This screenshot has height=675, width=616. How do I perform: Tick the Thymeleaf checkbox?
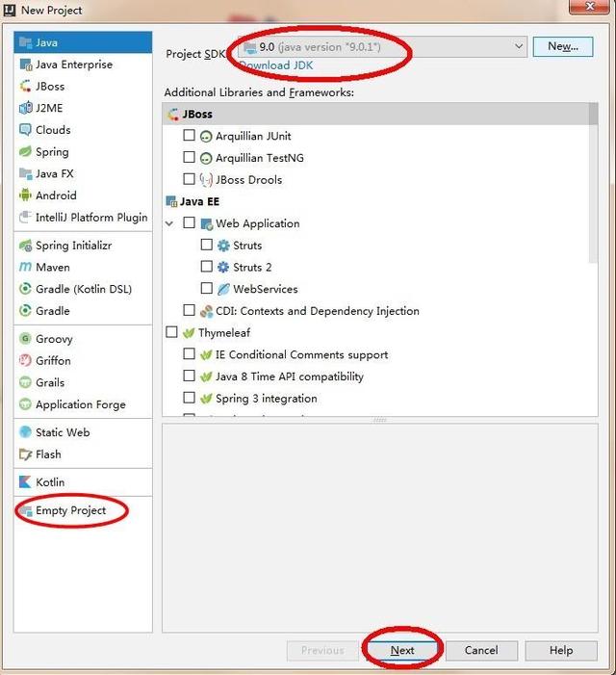pos(171,332)
